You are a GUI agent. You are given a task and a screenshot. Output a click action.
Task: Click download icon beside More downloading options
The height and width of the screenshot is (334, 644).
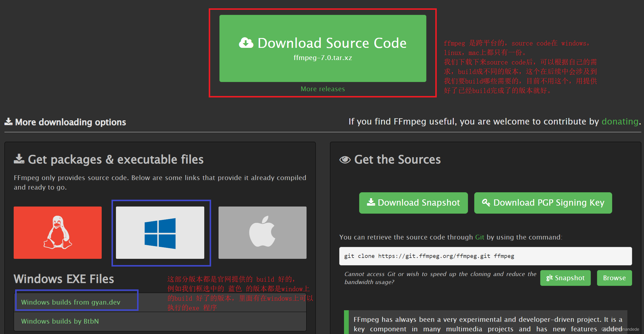(8, 122)
